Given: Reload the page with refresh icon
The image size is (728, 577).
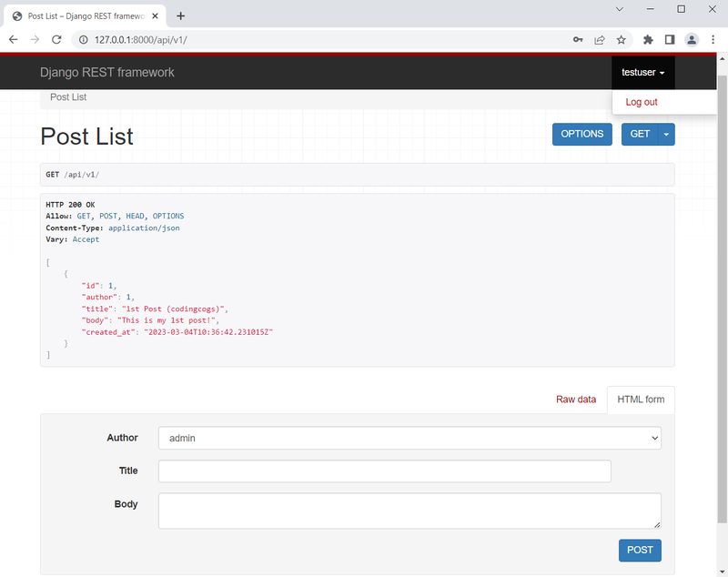Looking at the screenshot, I should [x=56, y=40].
